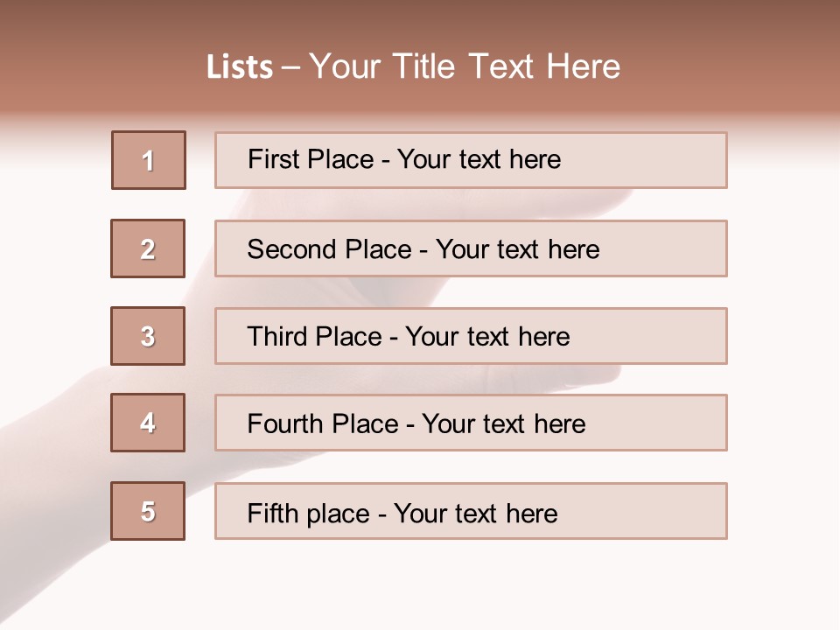Place cursor on the word "Third"
Image resolution: width=840 pixels, height=630 pixels.
coord(275,337)
